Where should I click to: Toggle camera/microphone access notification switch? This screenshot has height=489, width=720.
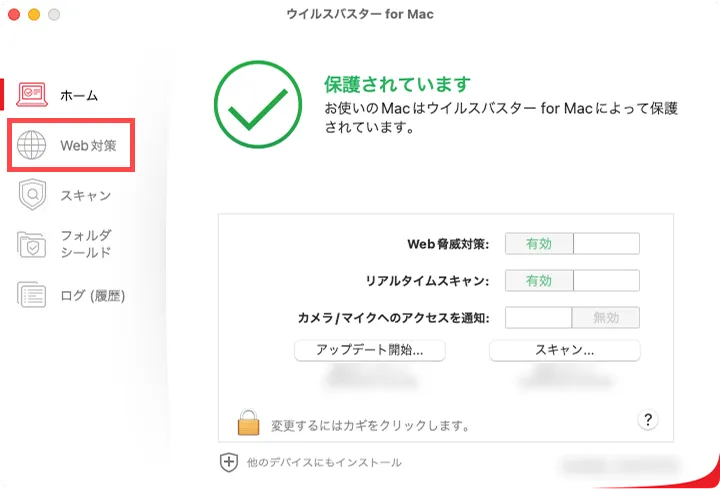571,318
